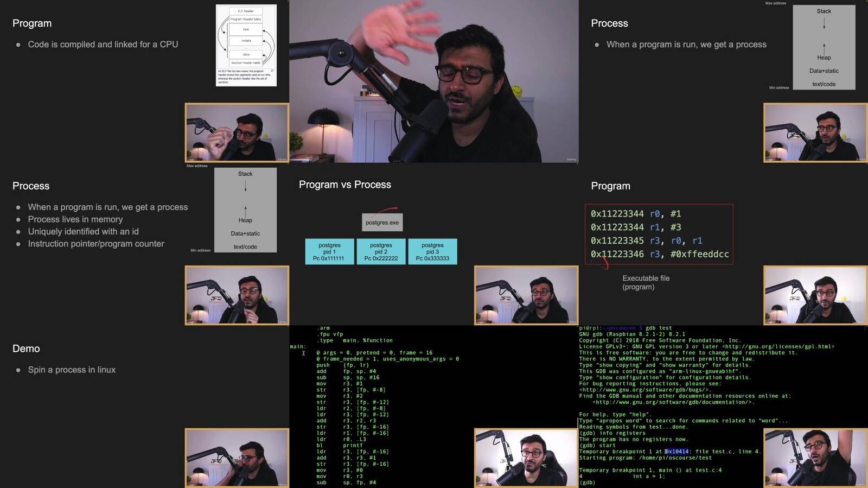Click the webcam thumbnail on the Demo slide
868x488 pixels.
[x=237, y=458]
